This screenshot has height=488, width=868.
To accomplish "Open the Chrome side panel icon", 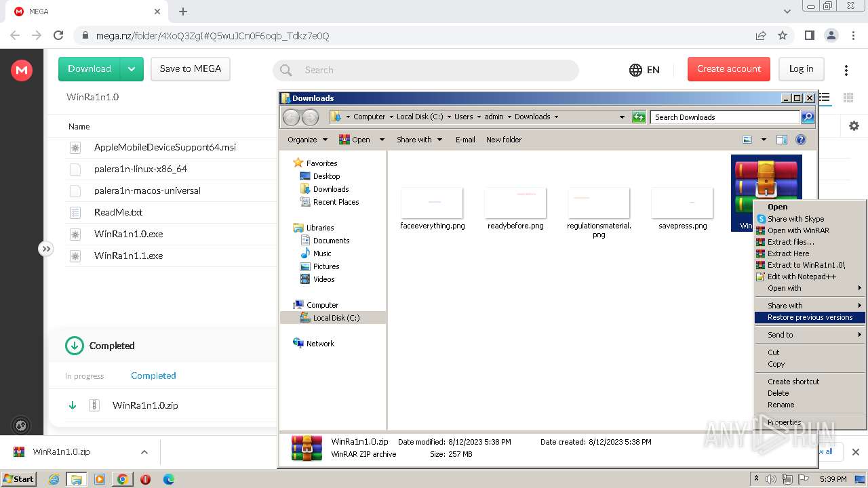I will 809,35.
